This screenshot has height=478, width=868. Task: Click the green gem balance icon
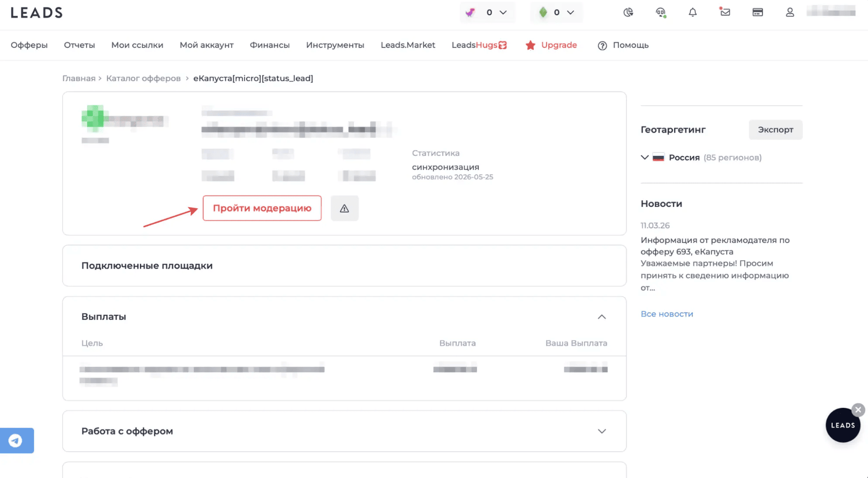543,13
